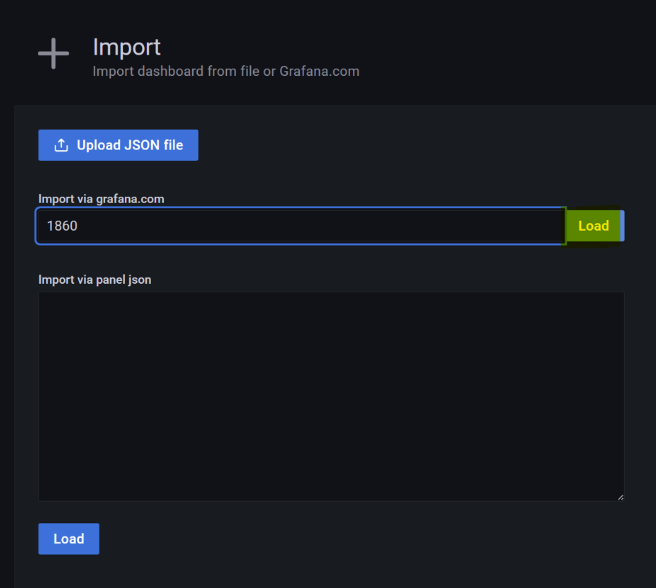This screenshot has height=588, width=656.
Task: Click the plus icon beside Import title
Action: 53,54
